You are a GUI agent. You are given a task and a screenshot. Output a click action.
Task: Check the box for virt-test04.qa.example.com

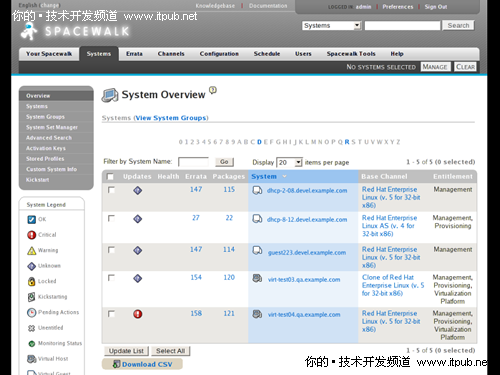click(111, 313)
